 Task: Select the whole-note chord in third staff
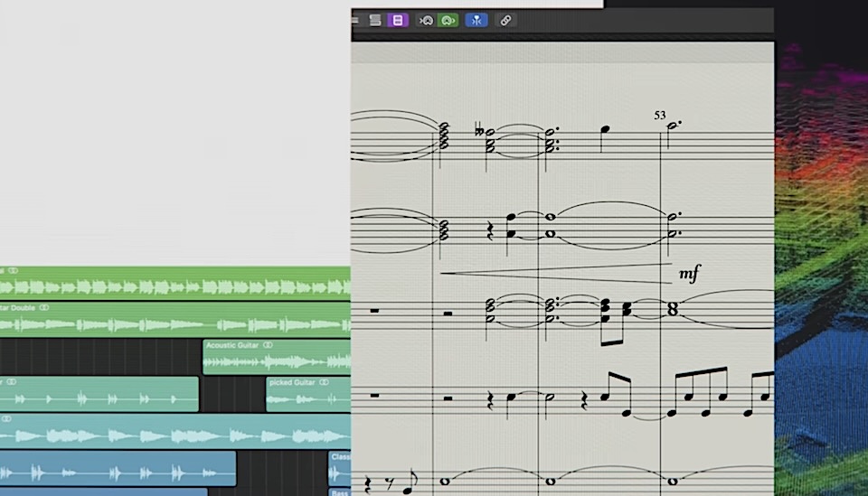670,309
